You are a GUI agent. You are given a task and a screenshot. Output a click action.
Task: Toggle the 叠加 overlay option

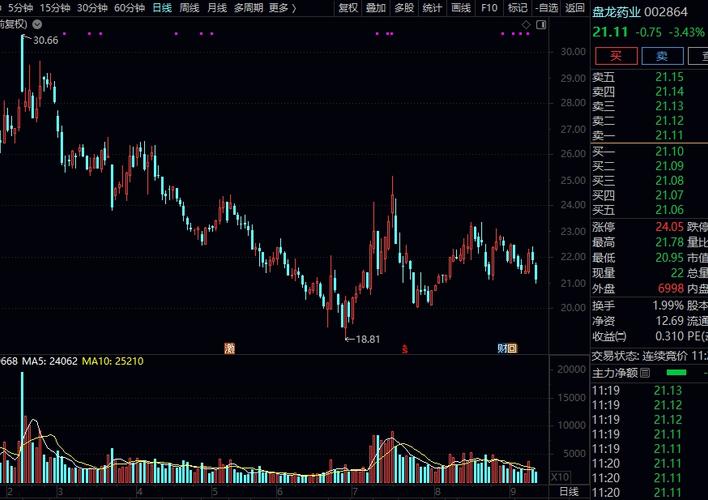tap(376, 8)
